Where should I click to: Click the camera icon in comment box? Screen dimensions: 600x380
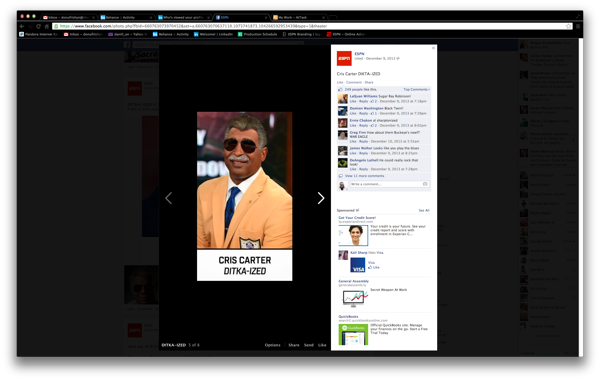point(425,184)
